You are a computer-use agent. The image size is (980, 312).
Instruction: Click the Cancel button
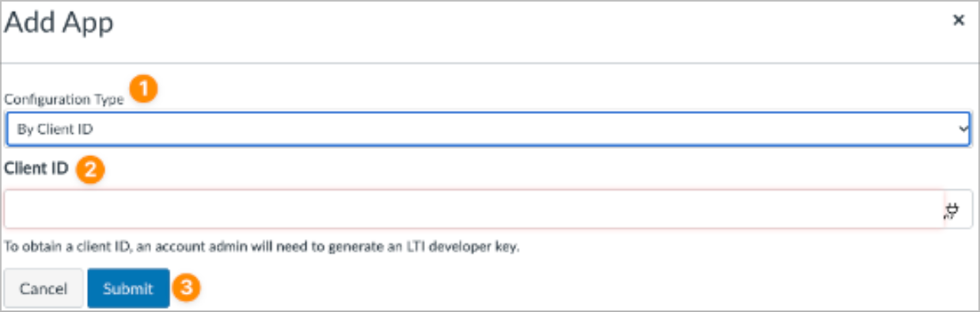(44, 289)
